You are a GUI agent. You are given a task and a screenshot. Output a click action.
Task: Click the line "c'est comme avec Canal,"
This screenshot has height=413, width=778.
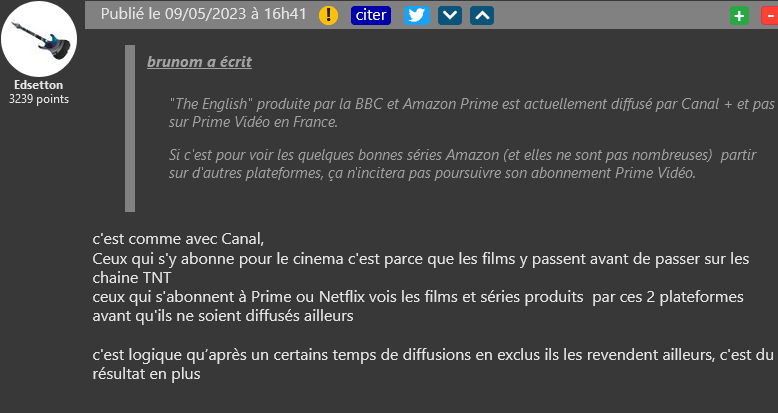click(178, 239)
